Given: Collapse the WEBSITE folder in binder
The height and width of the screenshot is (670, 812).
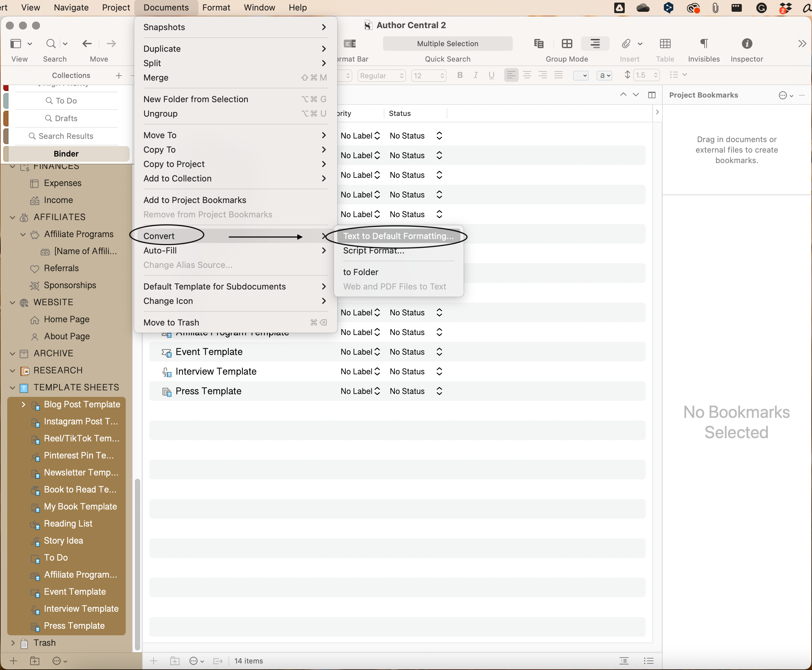Looking at the screenshot, I should click(x=12, y=302).
